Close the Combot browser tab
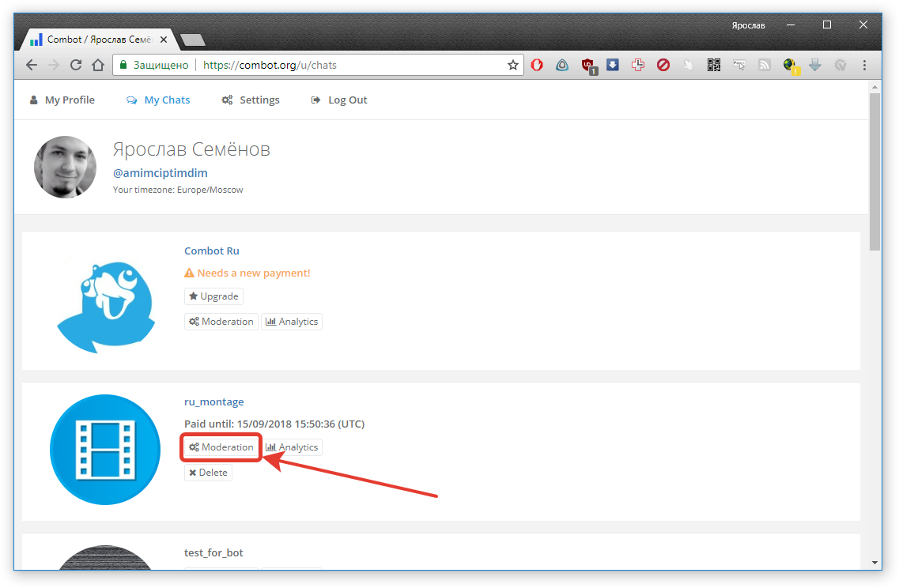This screenshot has height=588, width=899. (x=164, y=40)
